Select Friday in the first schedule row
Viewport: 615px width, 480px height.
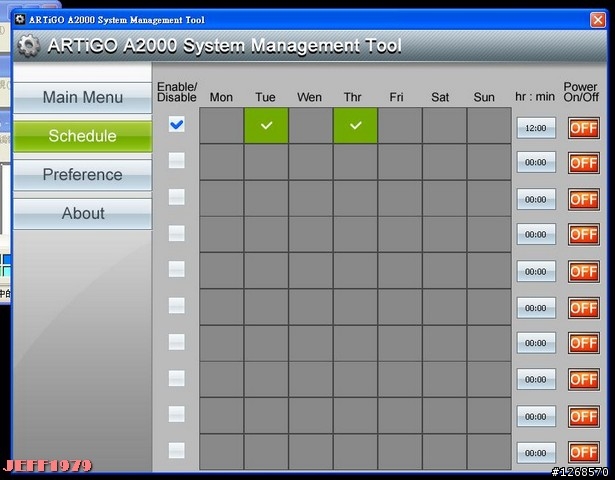click(x=400, y=125)
